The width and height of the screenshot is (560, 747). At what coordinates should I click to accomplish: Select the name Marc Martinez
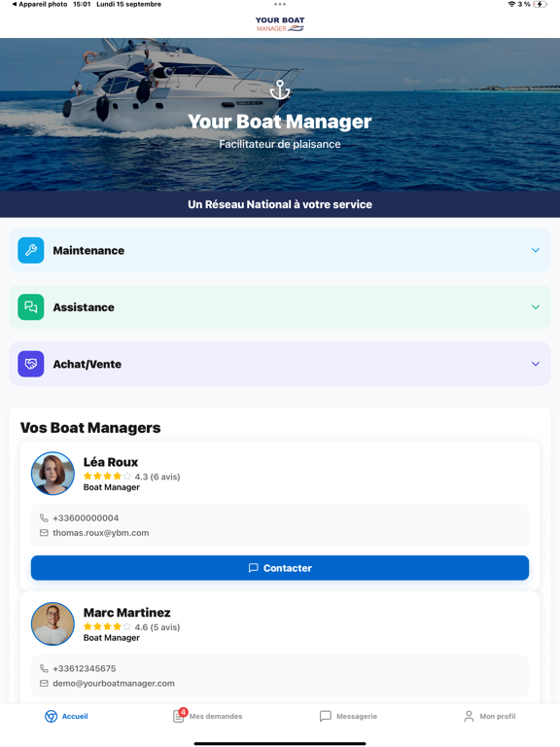(x=126, y=613)
